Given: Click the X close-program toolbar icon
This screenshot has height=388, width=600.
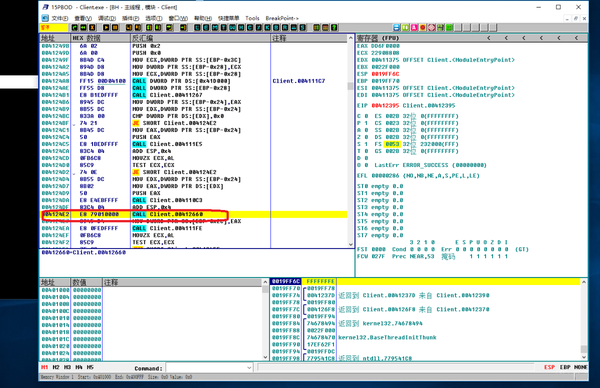Looking at the screenshot, I should coord(92,28).
